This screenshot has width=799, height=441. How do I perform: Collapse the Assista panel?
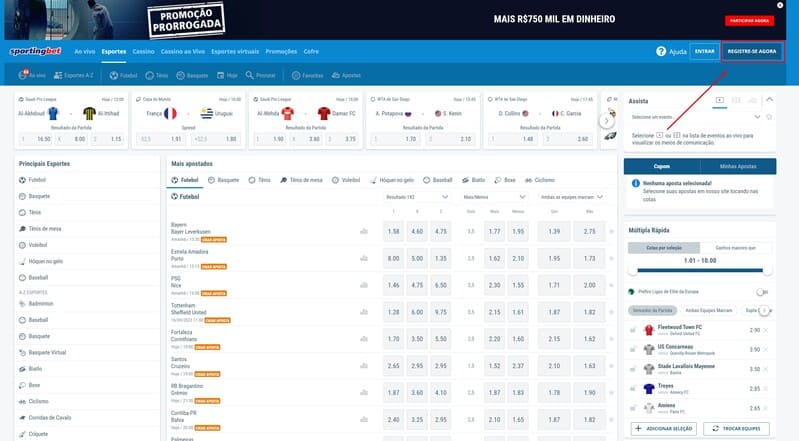click(769, 100)
